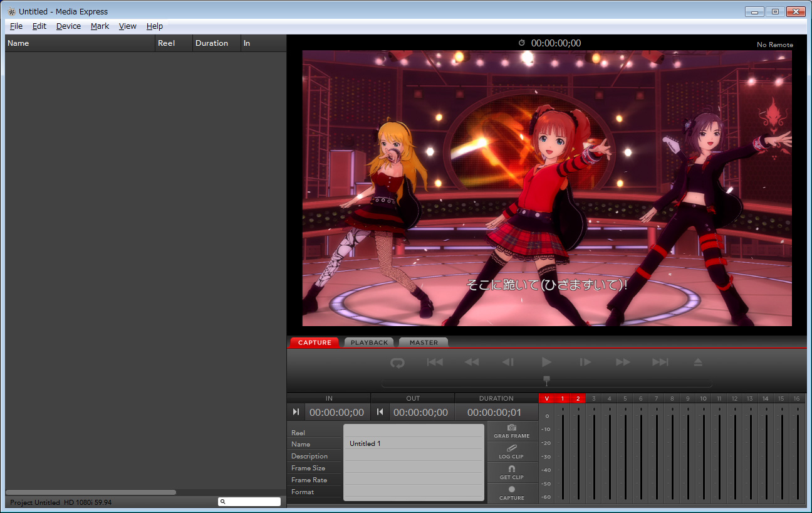
Task: Step back one frame
Action: point(508,362)
